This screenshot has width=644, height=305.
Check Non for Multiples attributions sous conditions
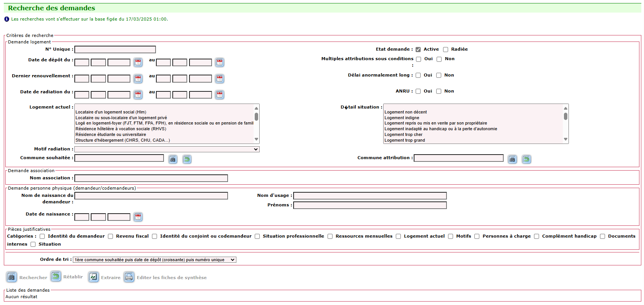point(439,59)
